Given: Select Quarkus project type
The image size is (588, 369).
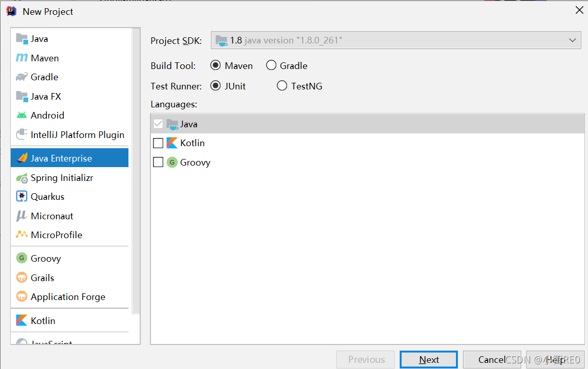Looking at the screenshot, I should [70, 197].
